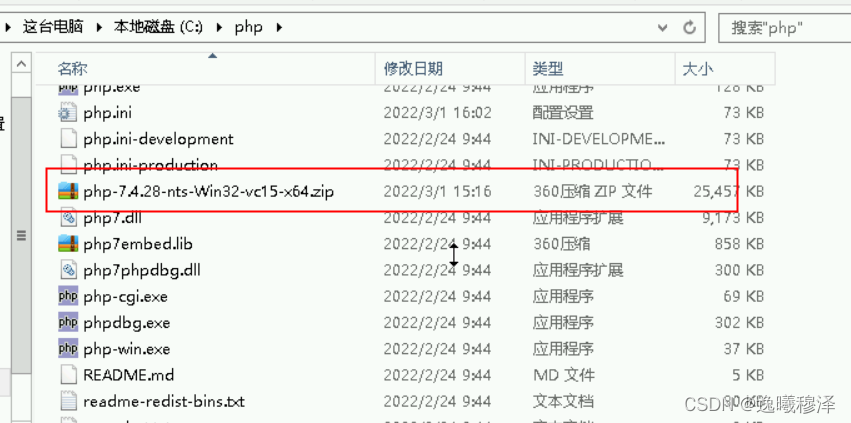
Task: Select the file readme-redist-bins.txt
Action: (164, 401)
